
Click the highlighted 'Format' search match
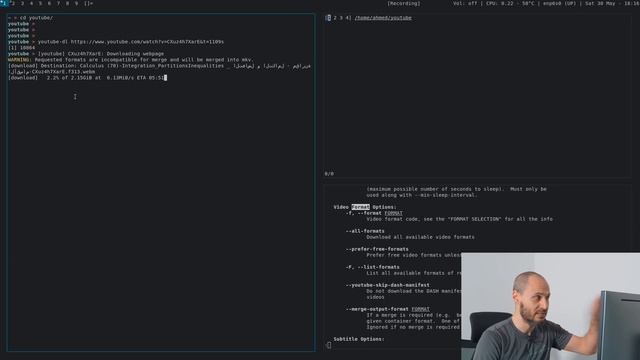tap(360, 207)
